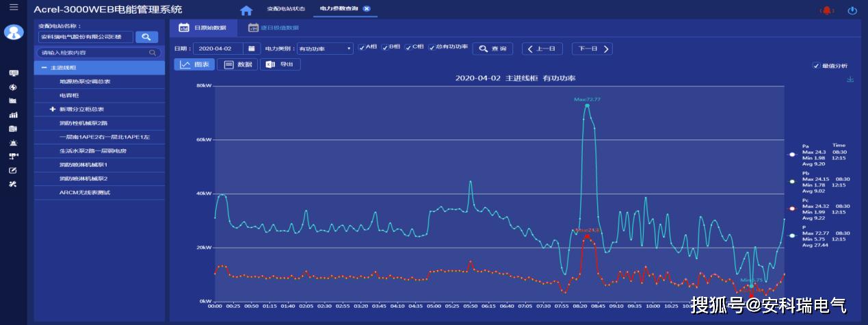This screenshot has height=325, width=868.
Task: Open the 电力类别 dropdown showing 有功功率
Action: (x=325, y=49)
